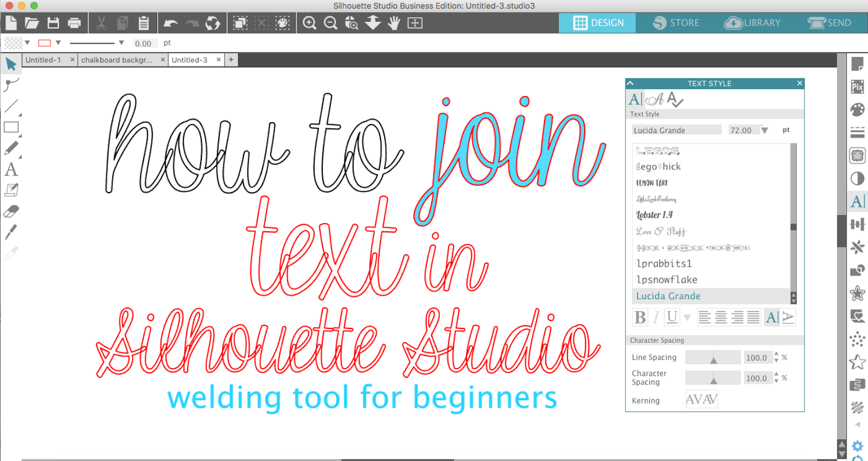Toggle the Kerning AV button
868x461 pixels.
[x=701, y=400]
